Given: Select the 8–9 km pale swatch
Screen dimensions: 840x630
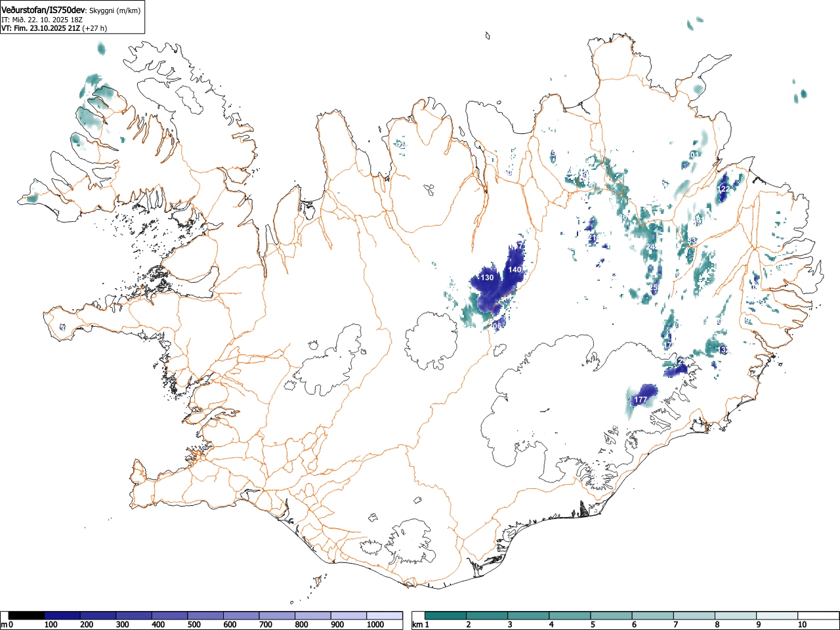Looking at the screenshot, I should click(736, 616).
